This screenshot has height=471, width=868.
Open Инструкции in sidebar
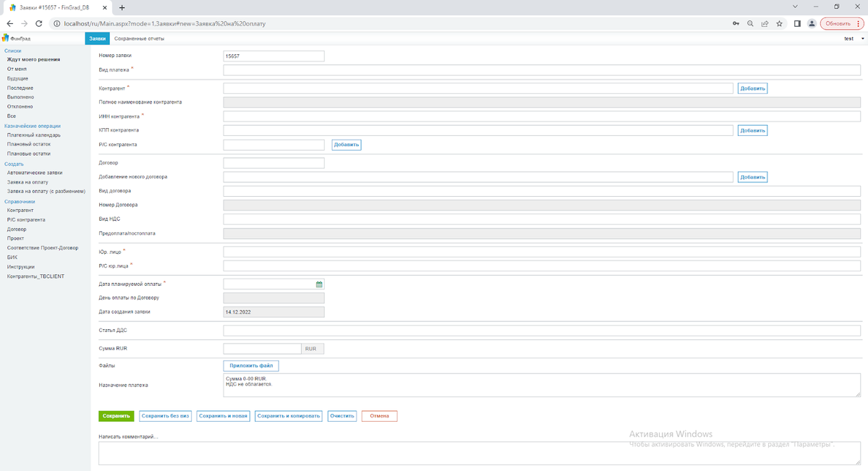coord(21,266)
